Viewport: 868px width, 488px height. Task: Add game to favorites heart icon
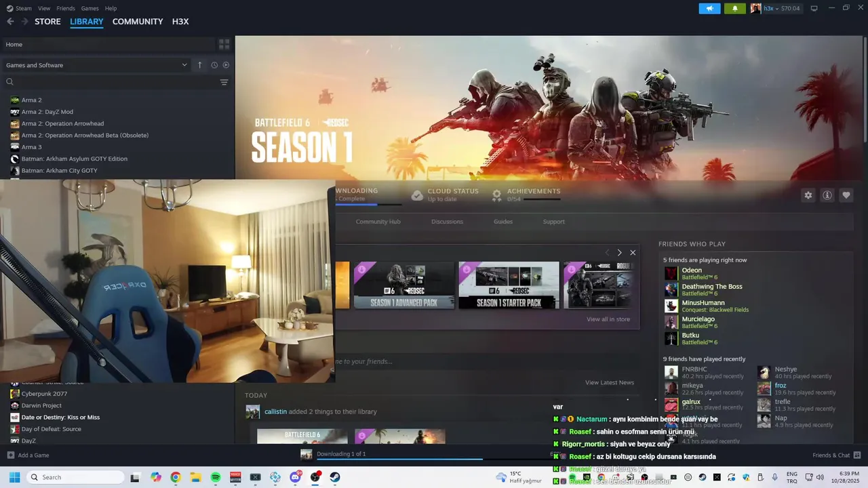point(846,195)
